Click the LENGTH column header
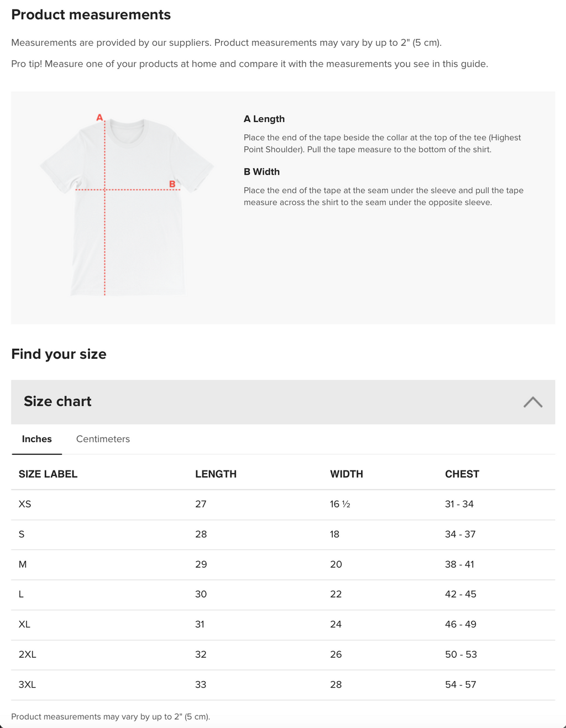Image resolution: width=566 pixels, height=728 pixels. click(x=216, y=474)
